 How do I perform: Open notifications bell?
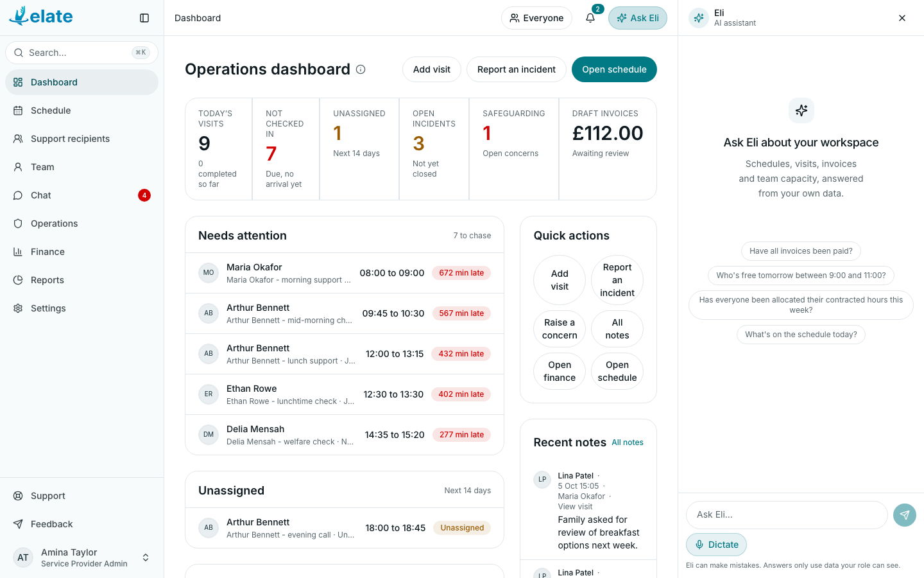click(x=590, y=18)
